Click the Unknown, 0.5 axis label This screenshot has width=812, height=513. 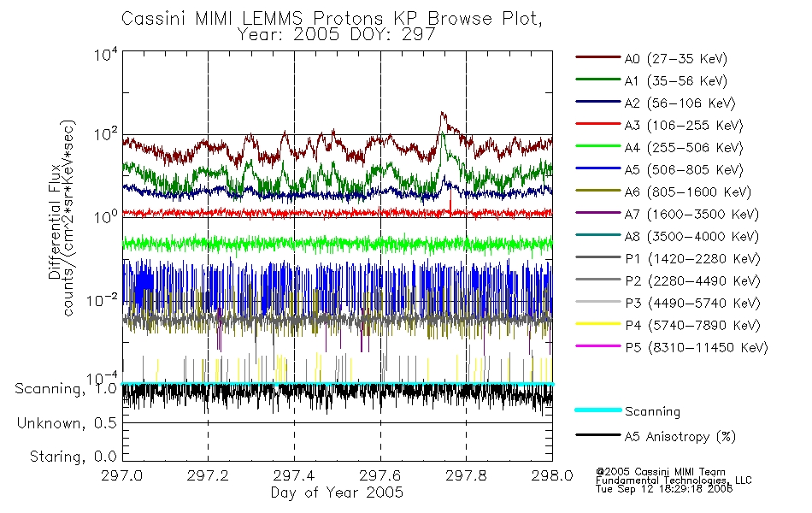pos(67,424)
